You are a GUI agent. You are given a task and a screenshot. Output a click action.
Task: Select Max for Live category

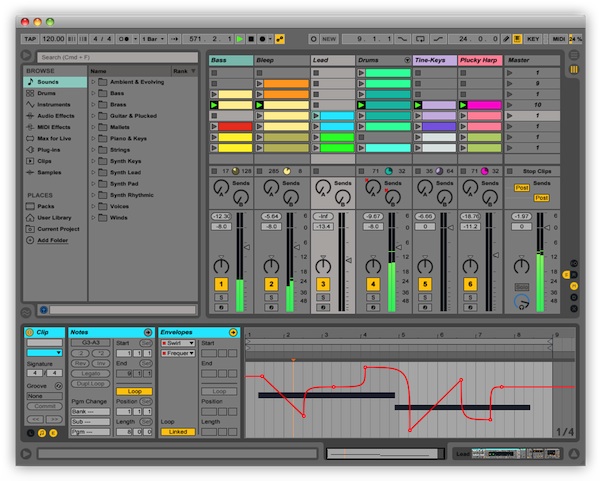click(x=55, y=139)
